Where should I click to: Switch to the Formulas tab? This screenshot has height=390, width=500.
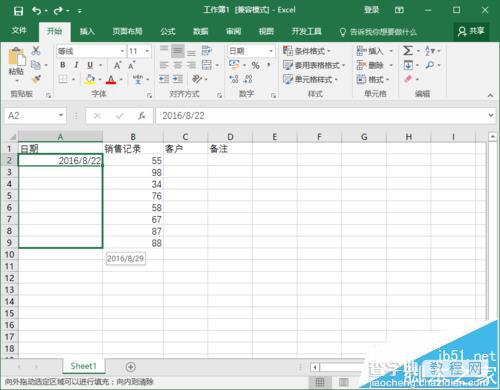(168, 32)
